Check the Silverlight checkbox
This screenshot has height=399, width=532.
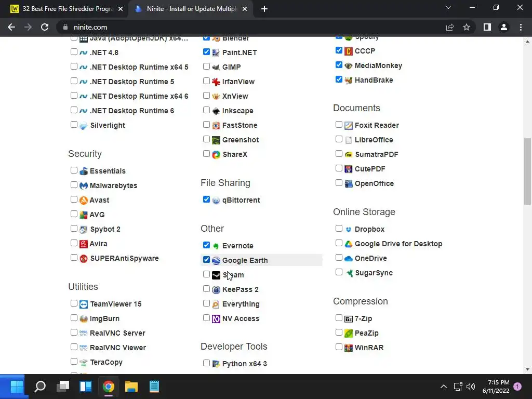pos(74,125)
